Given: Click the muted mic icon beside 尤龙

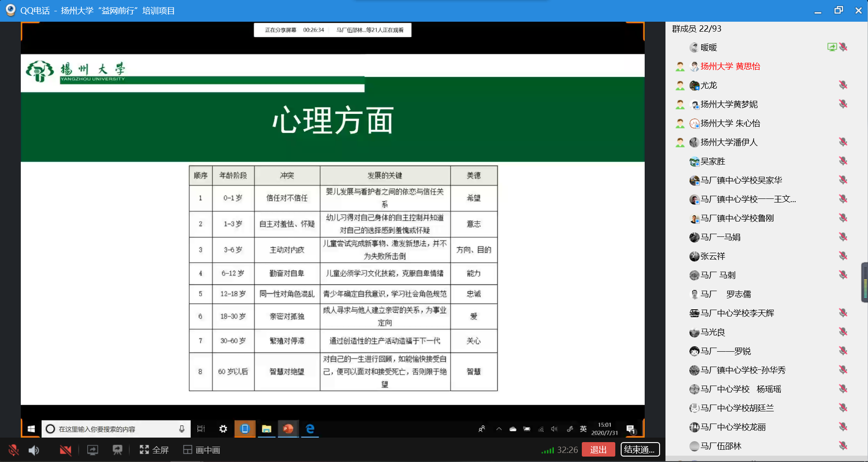Looking at the screenshot, I should (x=843, y=85).
